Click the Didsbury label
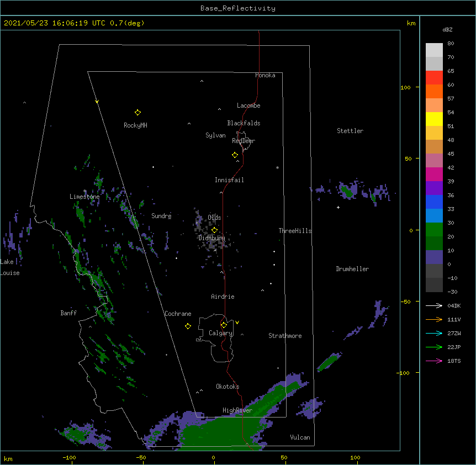476x465 pixels. pos(212,238)
